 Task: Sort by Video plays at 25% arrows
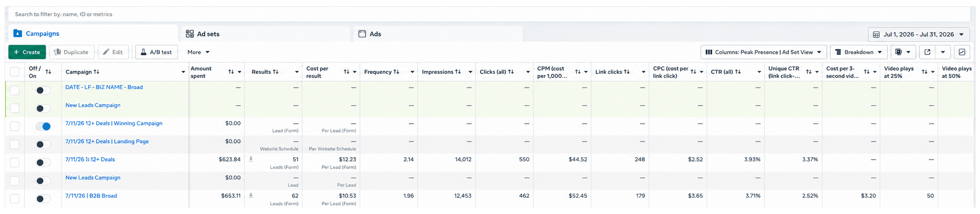[x=925, y=72]
